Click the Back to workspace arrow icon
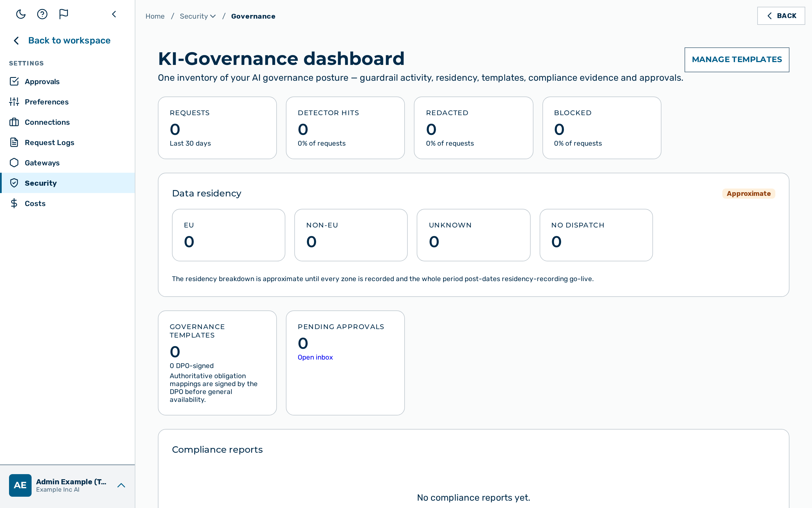The image size is (812, 508). (16, 41)
